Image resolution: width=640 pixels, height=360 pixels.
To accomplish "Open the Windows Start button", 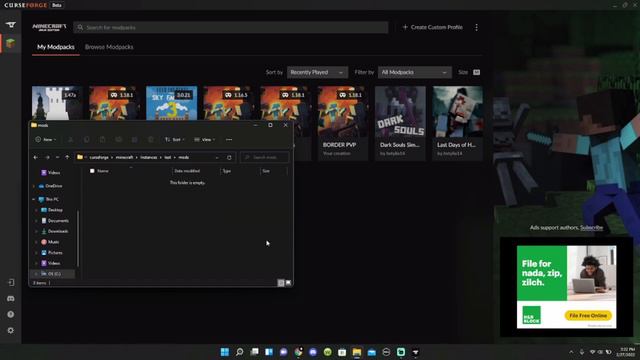I will coord(224,352).
